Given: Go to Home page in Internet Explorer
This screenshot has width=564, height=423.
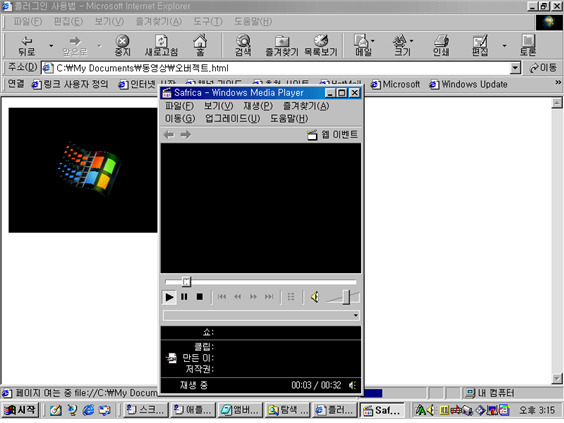Looking at the screenshot, I should [x=200, y=45].
